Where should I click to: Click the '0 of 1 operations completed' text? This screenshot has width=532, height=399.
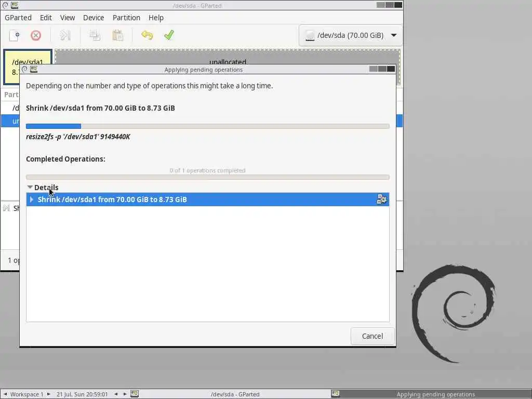208,170
